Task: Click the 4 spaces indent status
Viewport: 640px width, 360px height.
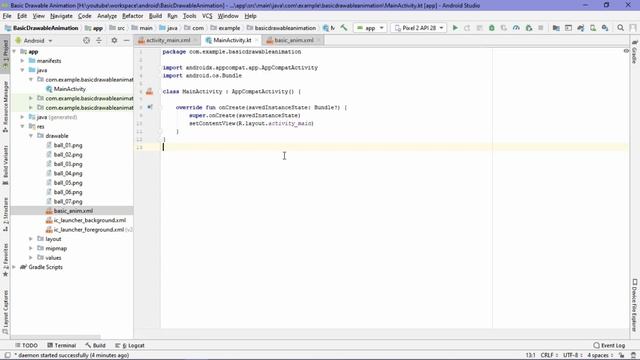Action: coord(600,356)
